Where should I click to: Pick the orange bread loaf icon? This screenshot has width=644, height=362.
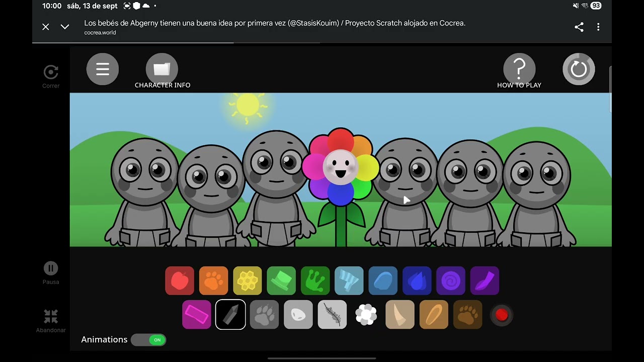click(434, 315)
